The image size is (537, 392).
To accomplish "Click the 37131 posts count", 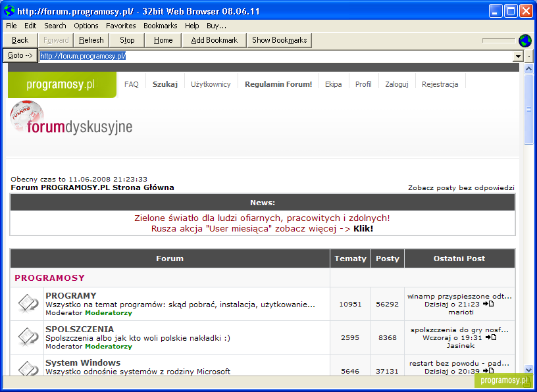I will click(388, 371).
